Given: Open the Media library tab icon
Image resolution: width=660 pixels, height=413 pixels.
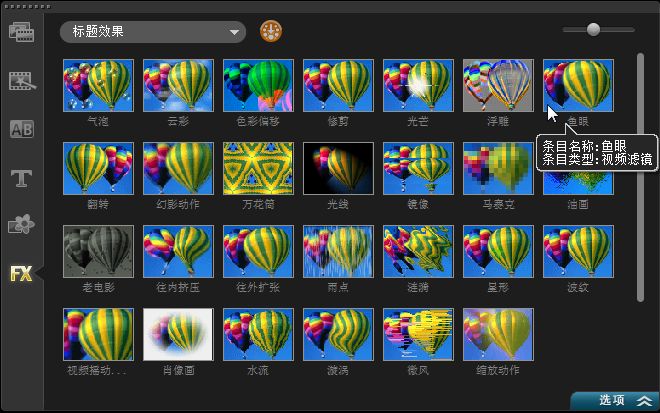Looking at the screenshot, I should pyautogui.click(x=22, y=32).
